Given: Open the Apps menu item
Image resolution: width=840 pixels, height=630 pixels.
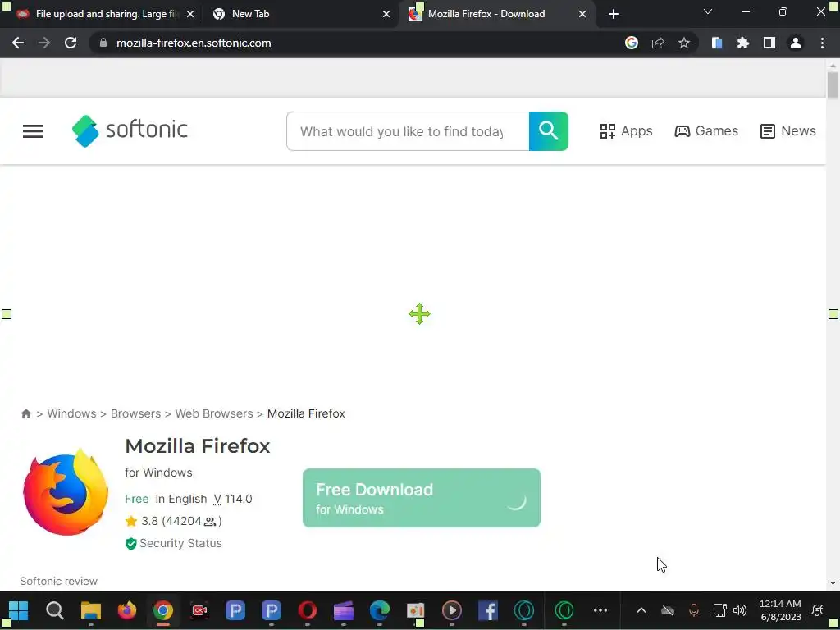Looking at the screenshot, I should pyautogui.click(x=626, y=131).
